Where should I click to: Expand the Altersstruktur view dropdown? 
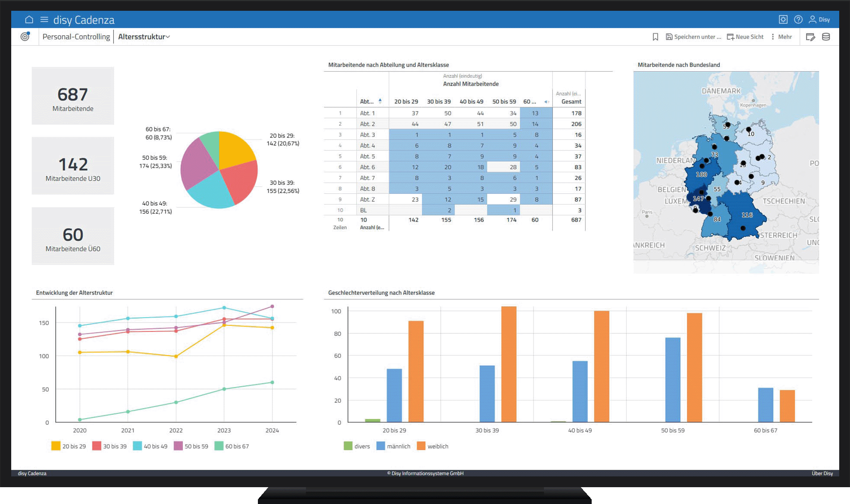[144, 37]
